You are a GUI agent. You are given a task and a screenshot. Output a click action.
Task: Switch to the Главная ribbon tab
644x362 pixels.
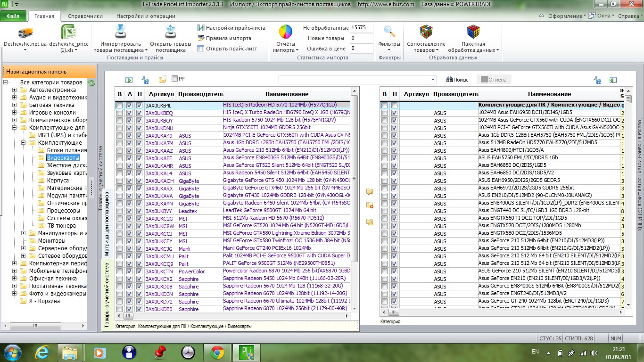tap(44, 16)
